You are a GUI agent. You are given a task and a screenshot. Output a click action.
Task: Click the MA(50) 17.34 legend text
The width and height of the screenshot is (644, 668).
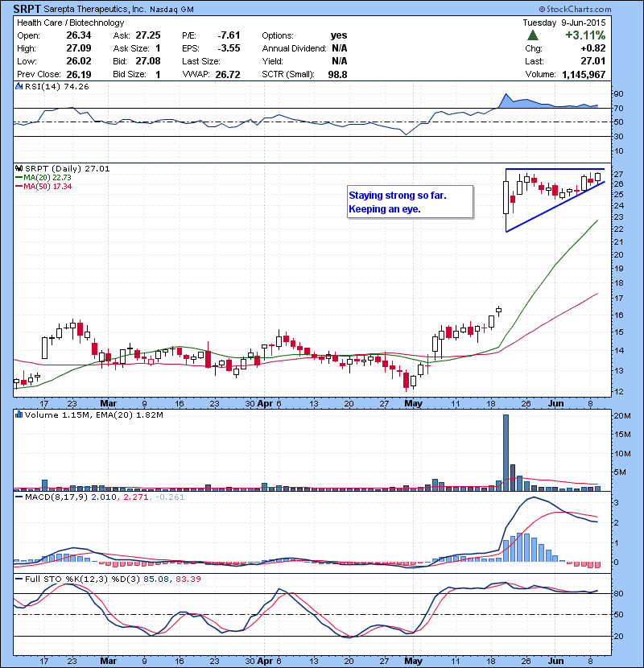47,187
